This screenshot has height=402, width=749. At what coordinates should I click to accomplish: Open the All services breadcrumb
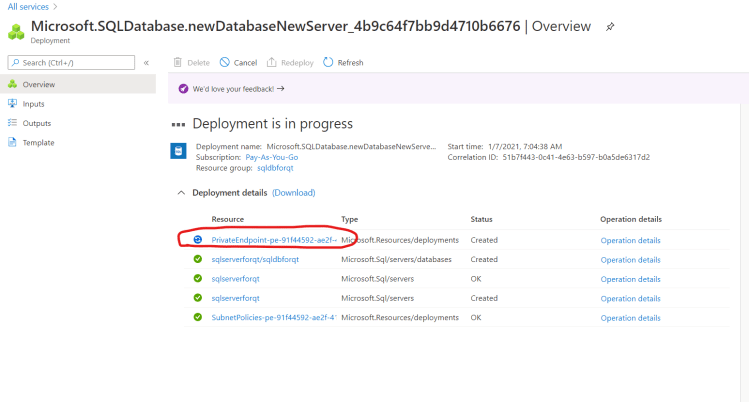[x=28, y=7]
